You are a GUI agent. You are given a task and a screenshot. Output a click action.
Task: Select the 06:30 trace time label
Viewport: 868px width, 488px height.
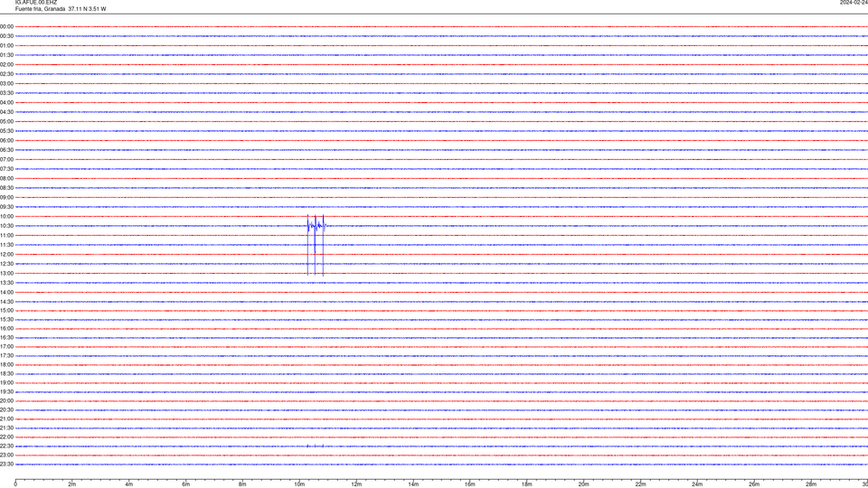coord(6,150)
